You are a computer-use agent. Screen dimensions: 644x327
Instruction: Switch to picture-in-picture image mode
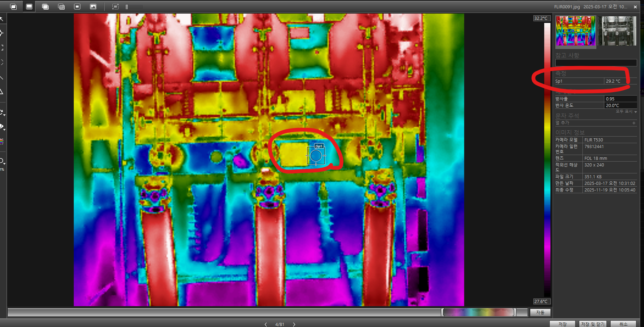tap(77, 7)
